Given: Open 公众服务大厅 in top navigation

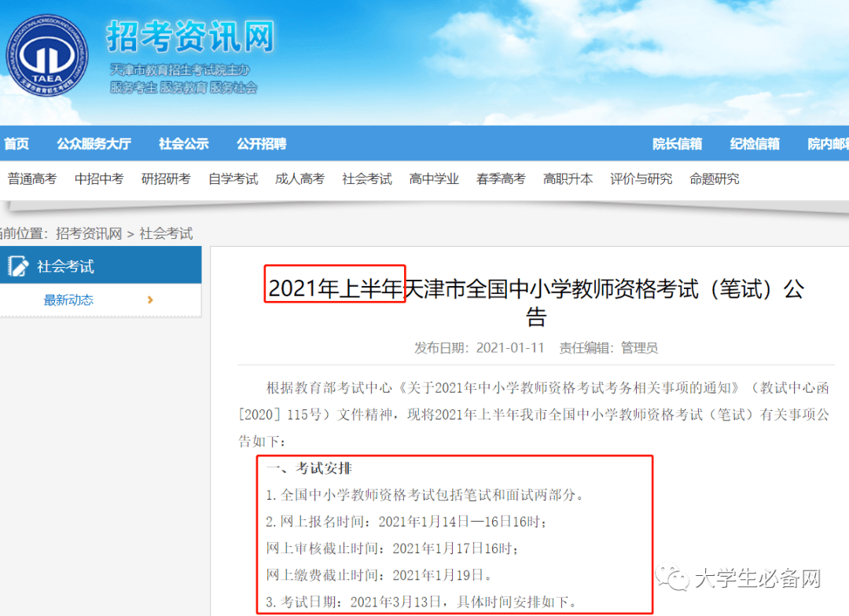Looking at the screenshot, I should tap(94, 144).
